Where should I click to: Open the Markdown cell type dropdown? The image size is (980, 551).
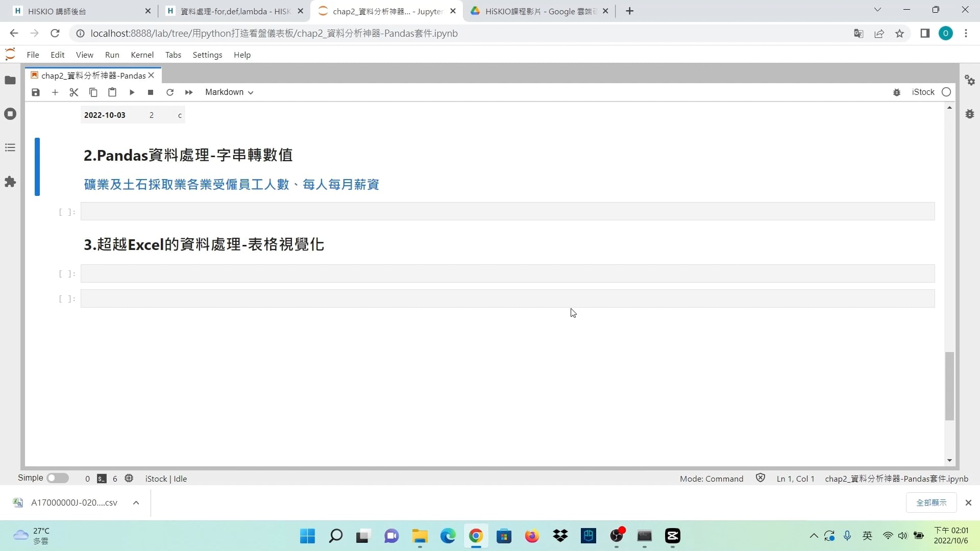[229, 92]
